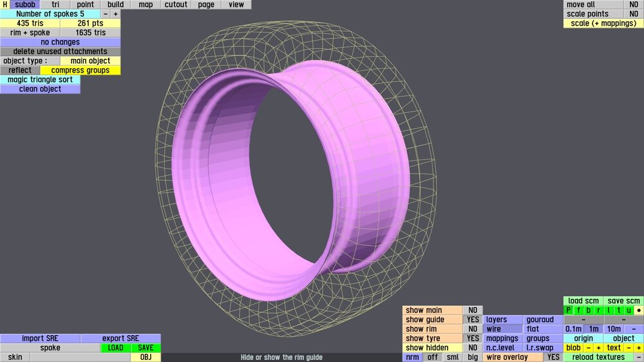Select the u view letter button
The image size is (644, 362).
point(629,310)
